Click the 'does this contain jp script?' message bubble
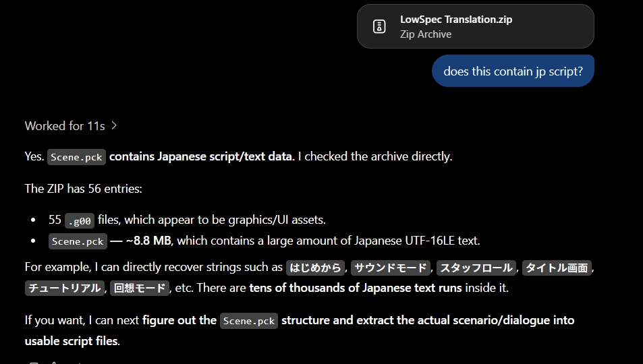 pos(513,71)
